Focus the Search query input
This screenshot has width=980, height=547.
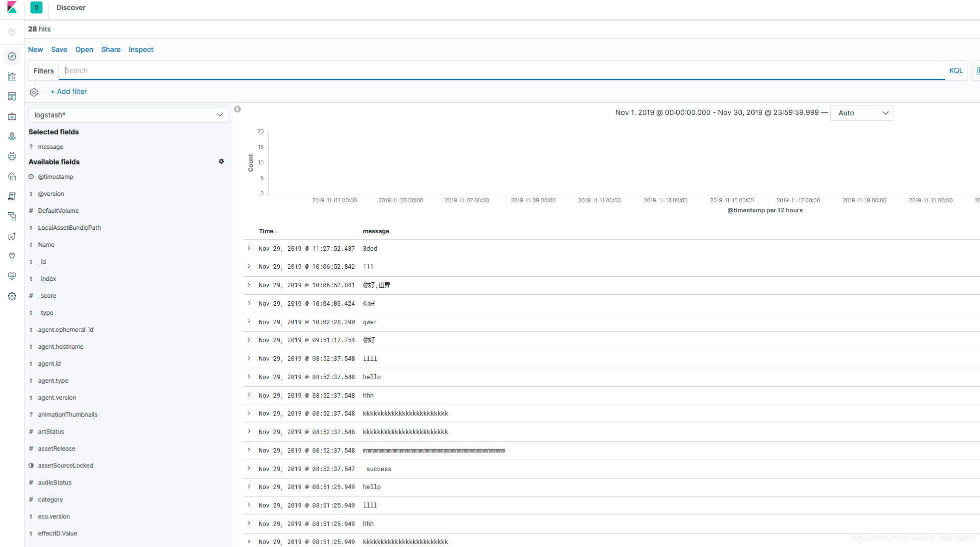pyautogui.click(x=501, y=70)
